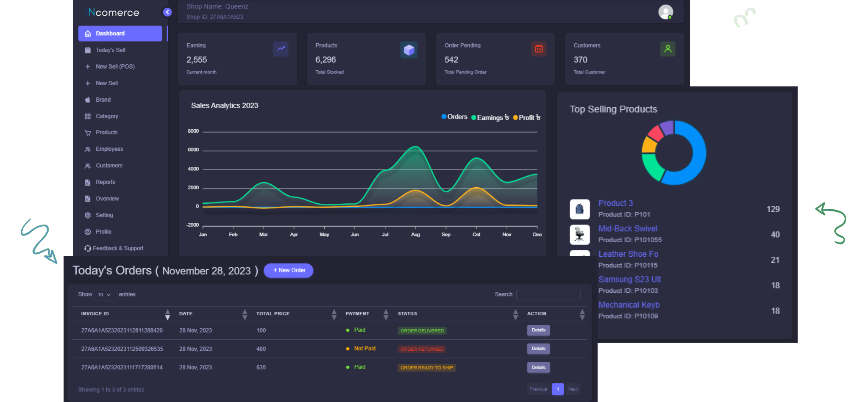This screenshot has width=868, height=402.
Task: Click the Category grid icon
Action: point(88,116)
